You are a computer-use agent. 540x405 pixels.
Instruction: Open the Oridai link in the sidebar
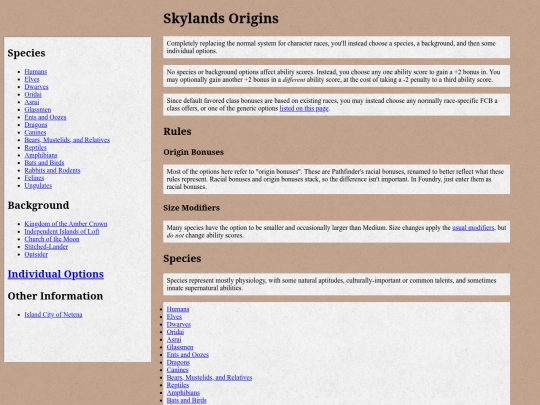33,94
